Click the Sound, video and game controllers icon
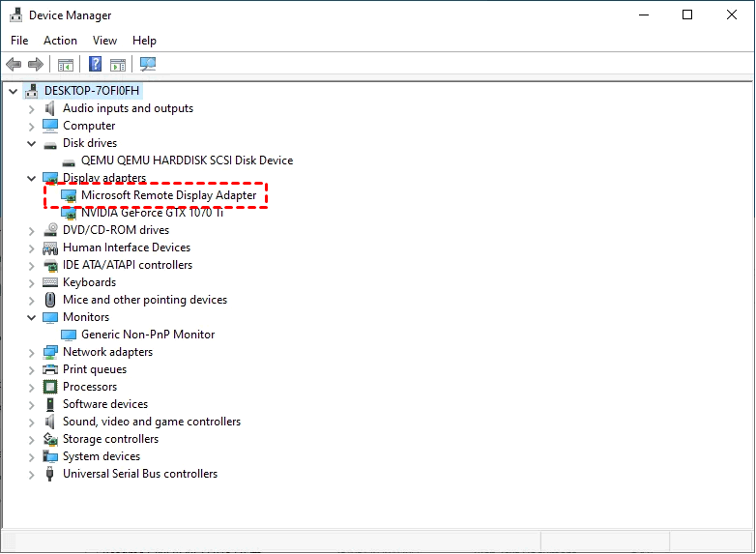This screenshot has height=554, width=756. 50,422
